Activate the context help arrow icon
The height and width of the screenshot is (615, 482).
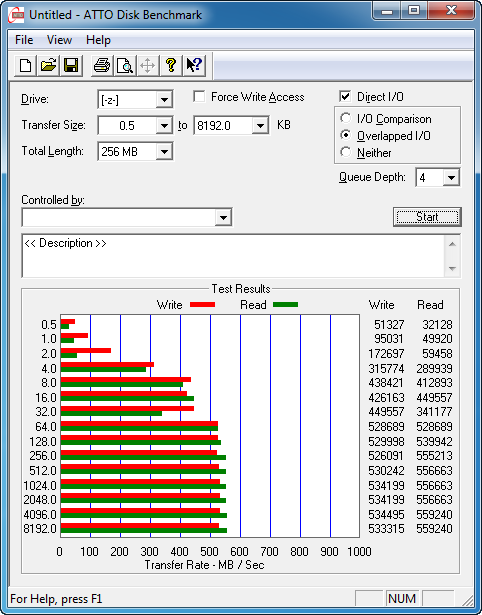tap(194, 65)
